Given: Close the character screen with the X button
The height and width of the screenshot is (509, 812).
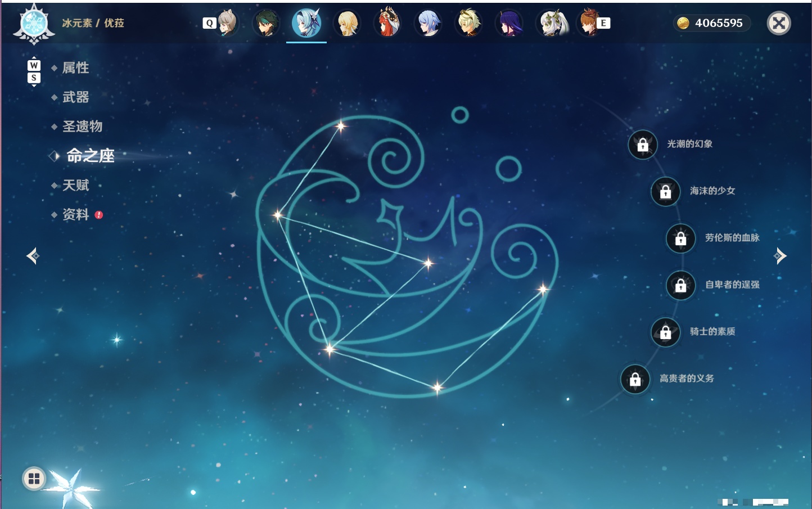Looking at the screenshot, I should [x=779, y=23].
